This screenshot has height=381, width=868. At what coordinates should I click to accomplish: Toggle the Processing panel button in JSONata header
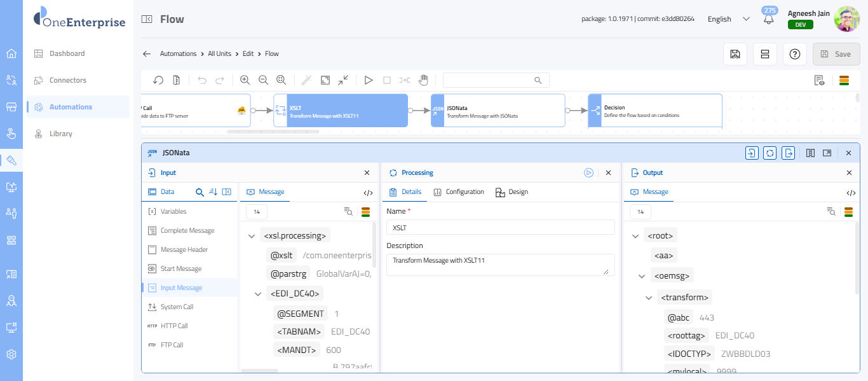[770, 153]
